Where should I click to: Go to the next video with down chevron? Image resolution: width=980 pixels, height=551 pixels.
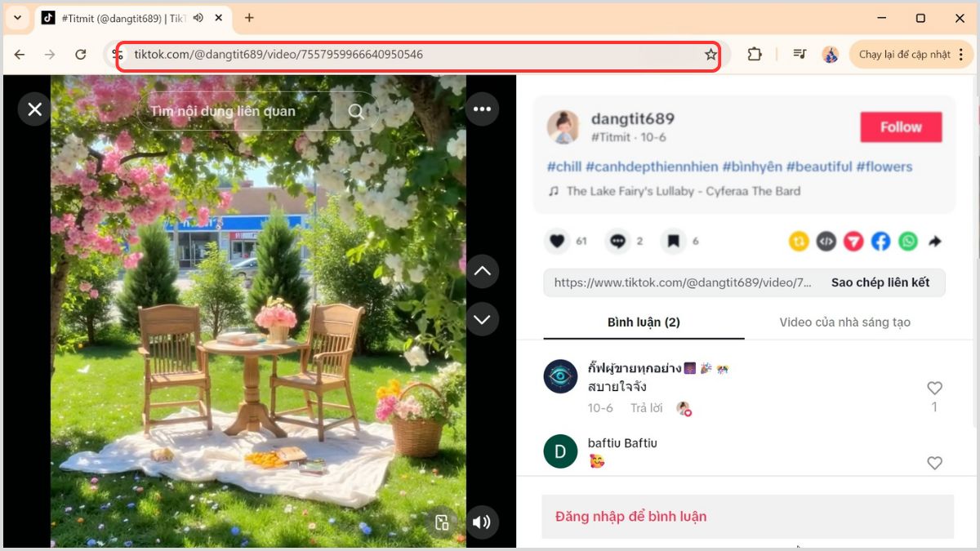pos(482,319)
